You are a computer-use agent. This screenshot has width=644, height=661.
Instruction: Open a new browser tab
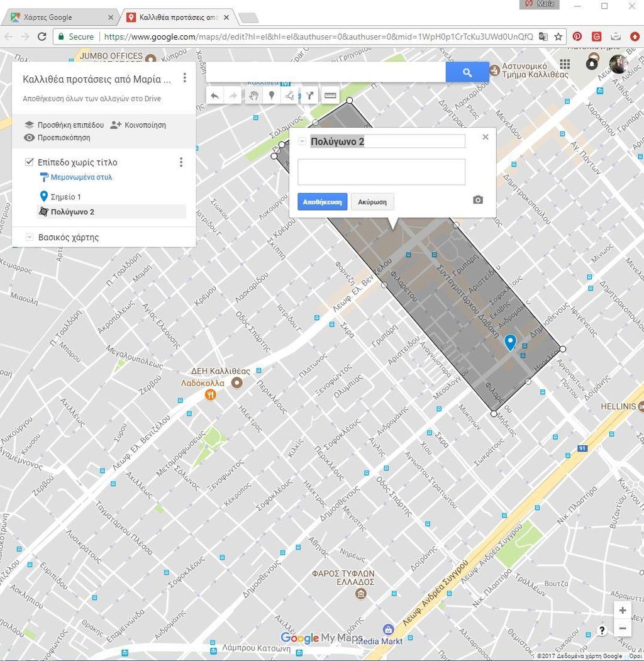pyautogui.click(x=248, y=17)
